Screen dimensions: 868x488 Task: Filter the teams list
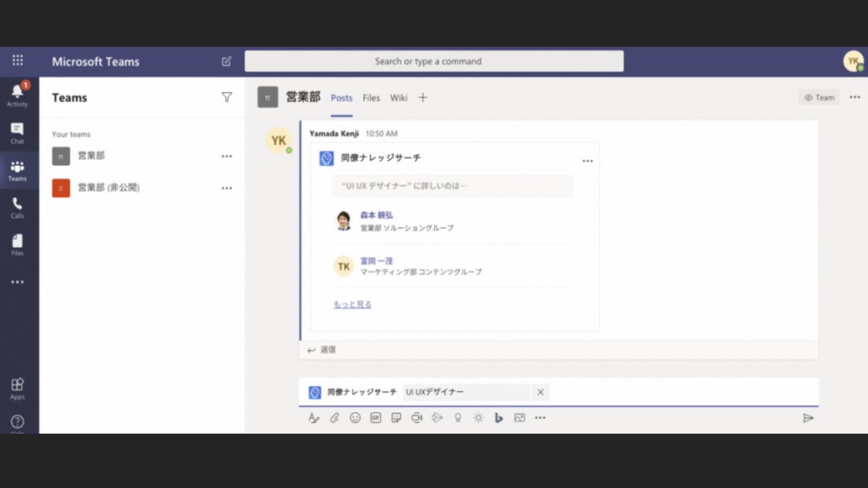click(x=226, y=97)
